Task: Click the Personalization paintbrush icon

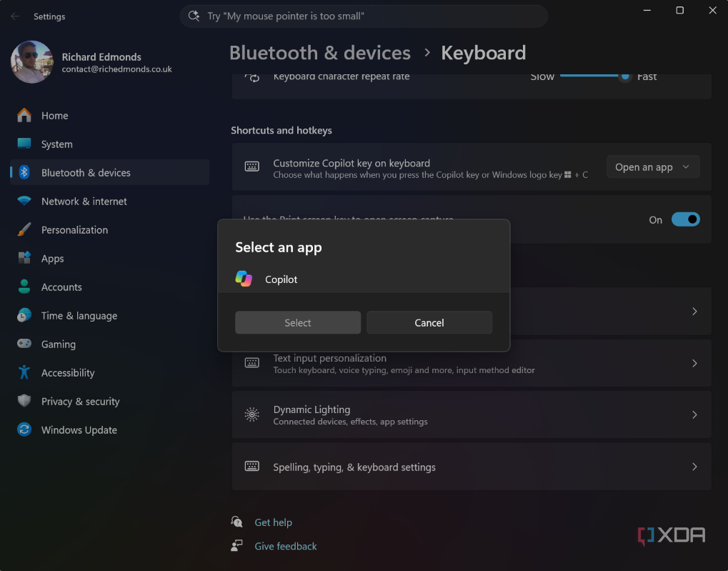Action: click(x=24, y=229)
